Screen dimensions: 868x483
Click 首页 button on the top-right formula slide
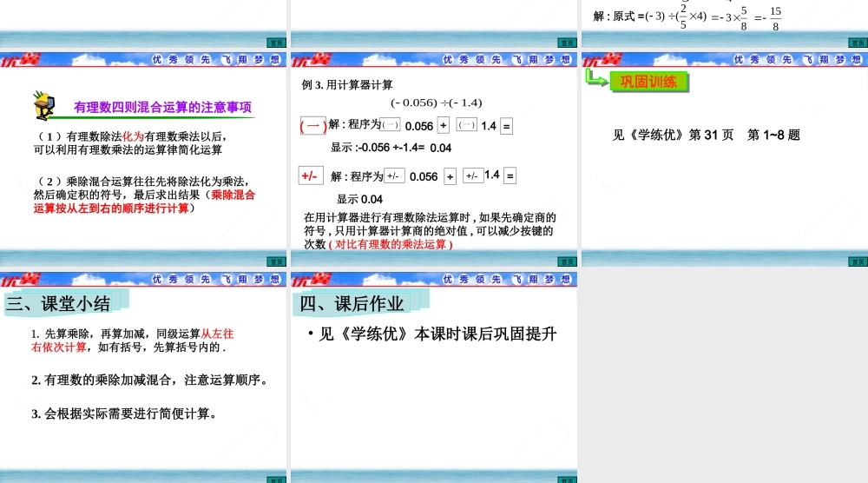pos(858,43)
